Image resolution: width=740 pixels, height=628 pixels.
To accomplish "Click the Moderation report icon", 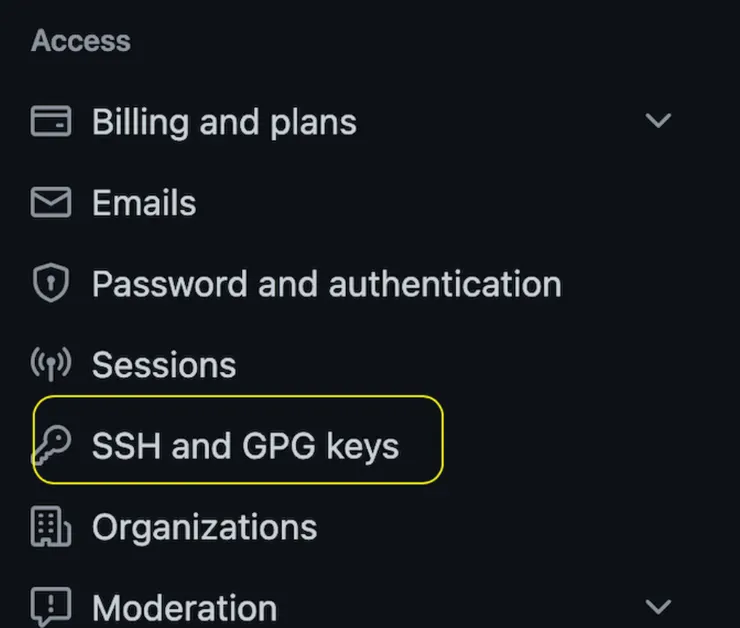I will click(51, 606).
